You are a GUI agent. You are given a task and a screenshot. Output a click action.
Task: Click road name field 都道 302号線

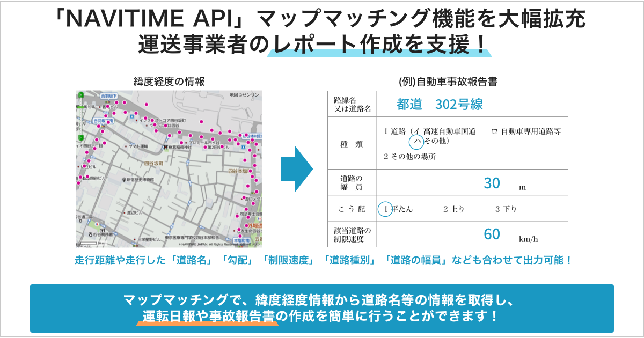point(440,104)
